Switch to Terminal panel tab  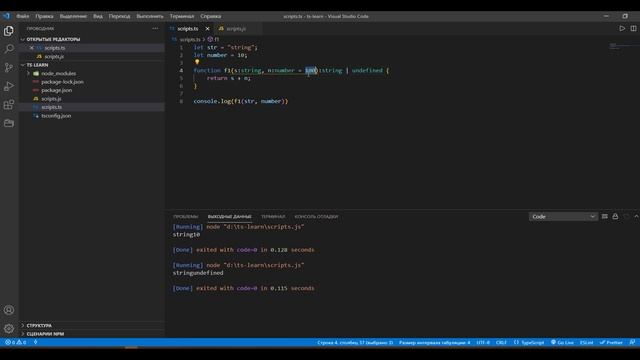(273, 216)
